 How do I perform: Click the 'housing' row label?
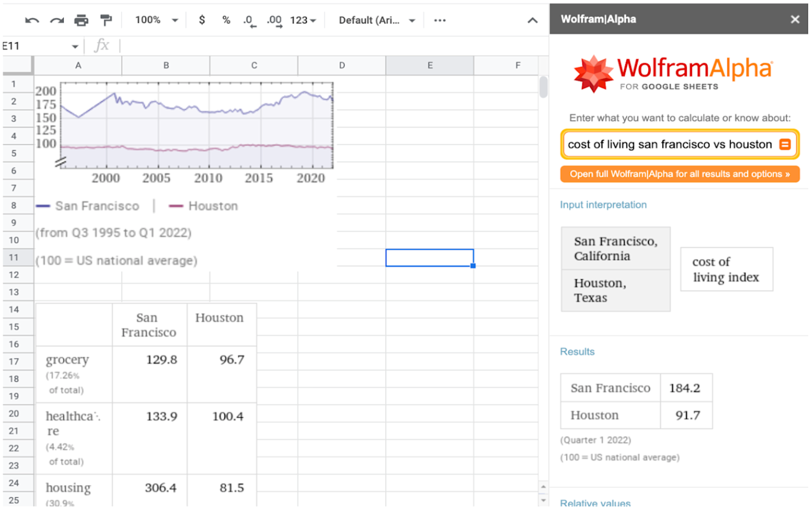68,488
